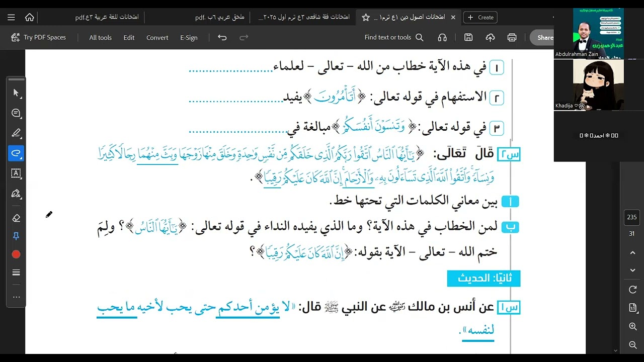Go to the previous page

[x=633, y=253]
